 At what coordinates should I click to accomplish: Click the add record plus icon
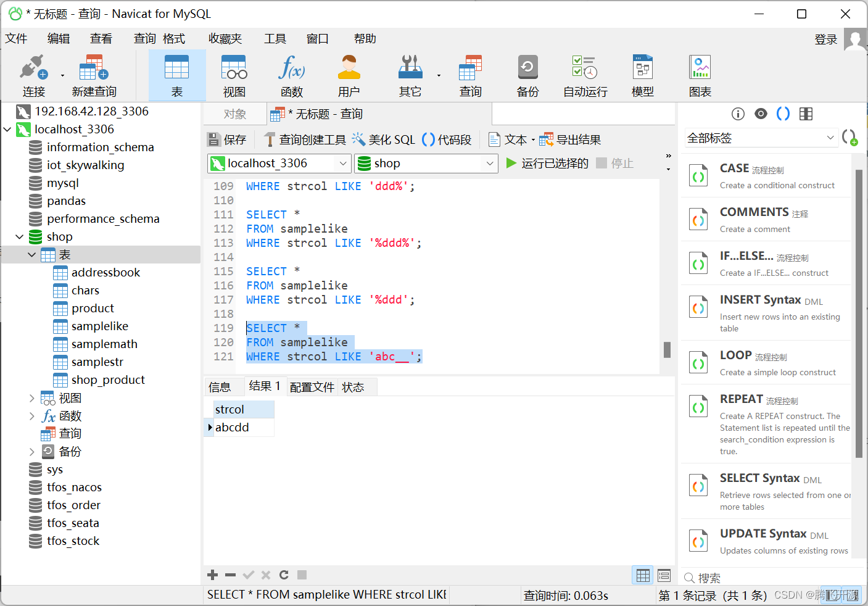click(x=213, y=575)
